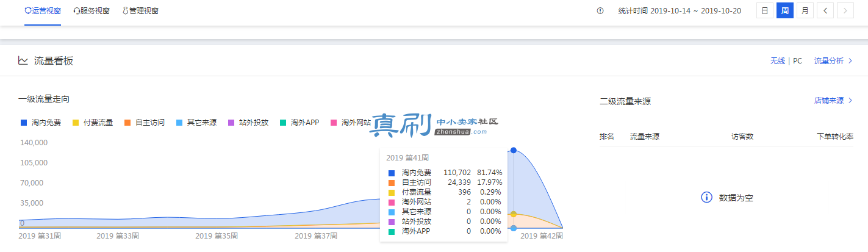Toggle the 其它来源 legend series
The width and height of the screenshot is (868, 252).
point(196,123)
